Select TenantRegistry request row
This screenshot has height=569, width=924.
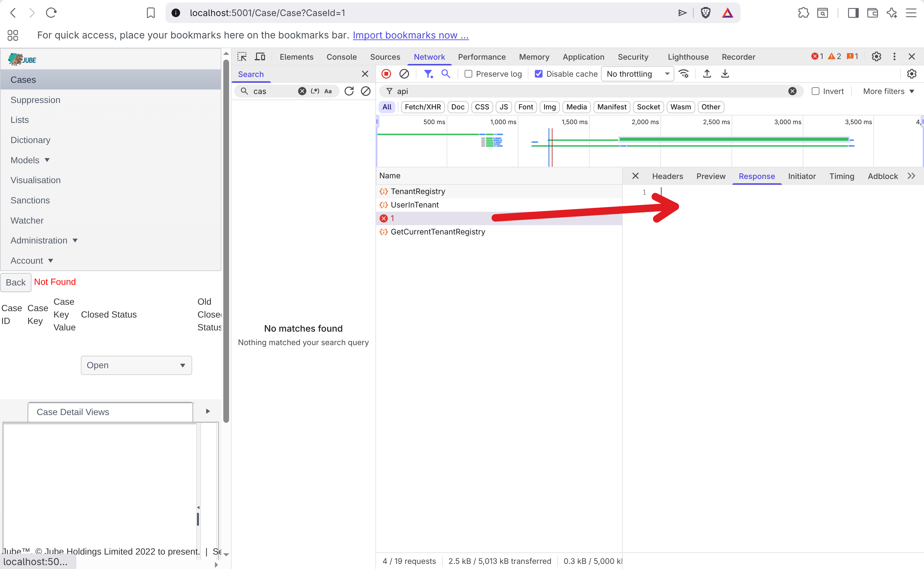(499, 191)
